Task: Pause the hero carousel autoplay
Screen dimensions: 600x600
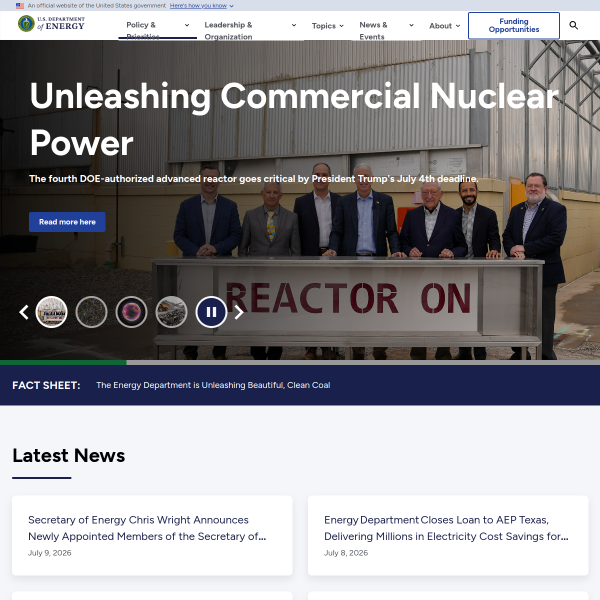Action: [x=211, y=312]
